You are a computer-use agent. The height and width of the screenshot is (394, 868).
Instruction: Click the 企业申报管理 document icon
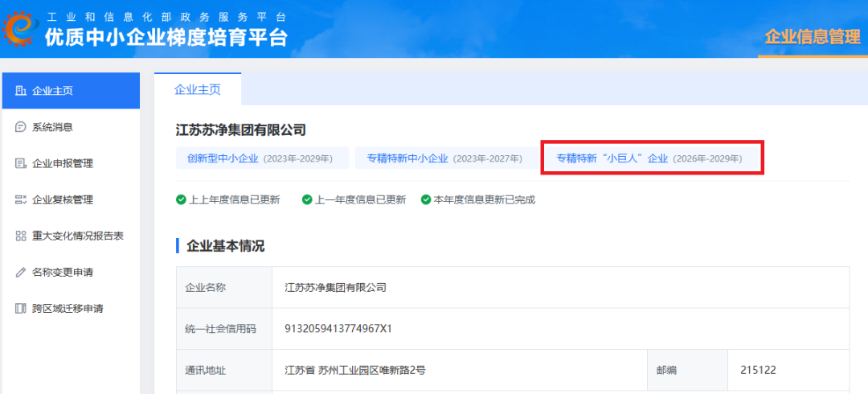[20, 163]
